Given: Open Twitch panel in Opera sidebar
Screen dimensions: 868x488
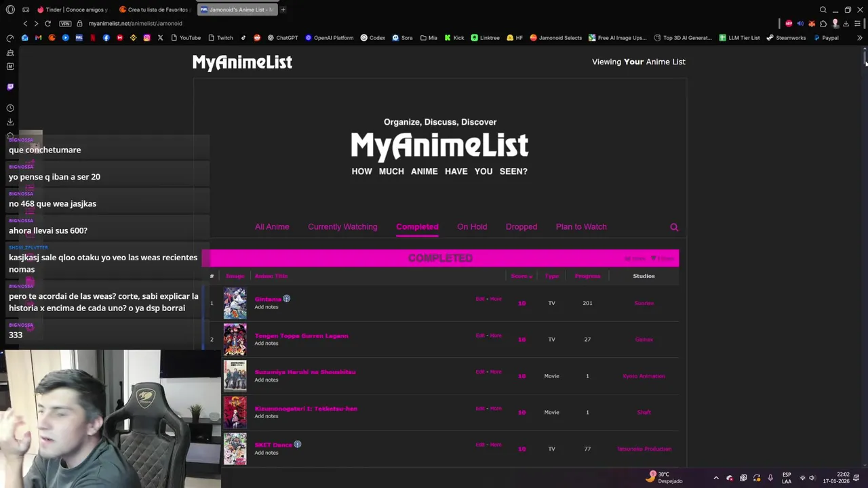Looking at the screenshot, I should pos(10,87).
